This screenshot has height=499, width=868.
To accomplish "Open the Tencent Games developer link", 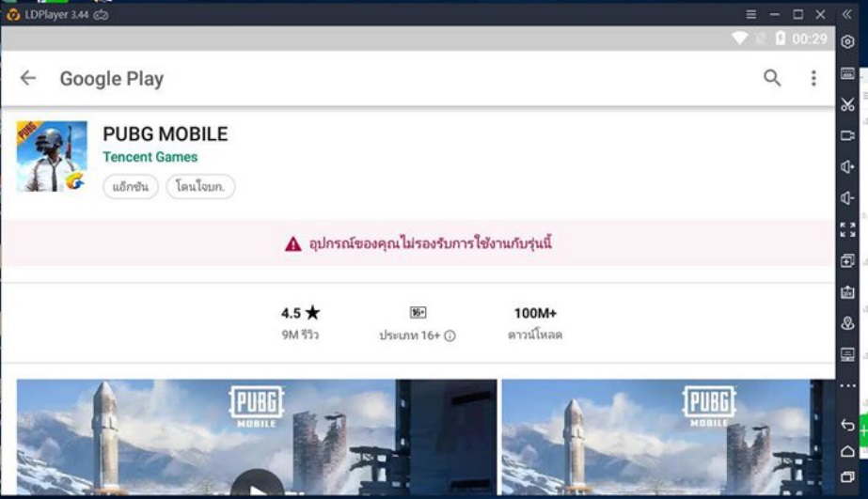I will click(150, 157).
